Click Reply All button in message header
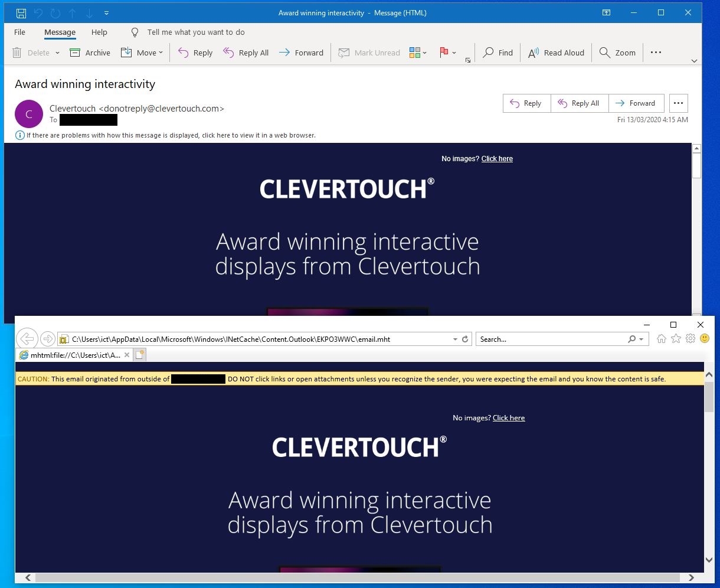720x588 pixels. pos(579,103)
